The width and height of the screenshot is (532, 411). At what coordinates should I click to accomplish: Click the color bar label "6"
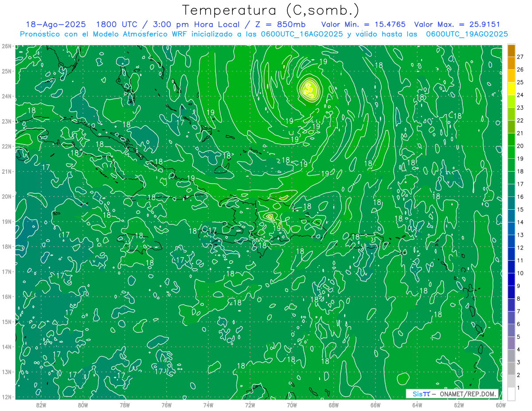click(x=519, y=324)
